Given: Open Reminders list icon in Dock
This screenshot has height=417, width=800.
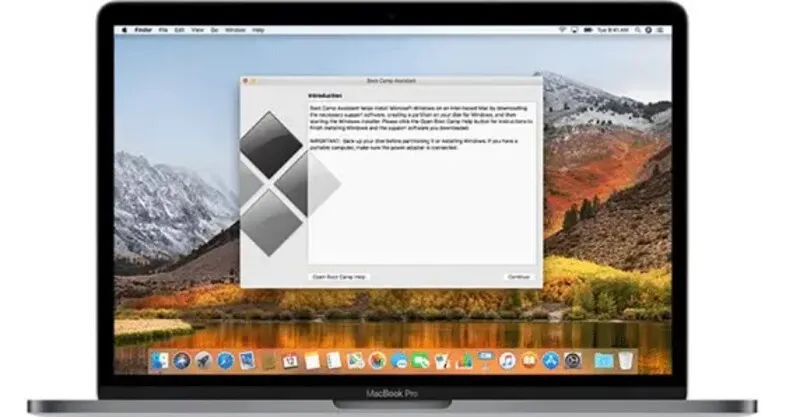Looking at the screenshot, I should click(x=334, y=361).
